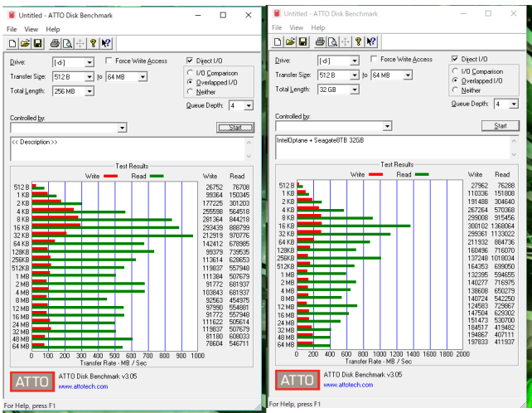Viewport: 532px width, 413px height.
Task: Click the New file icon in left window
Action: [x=12, y=43]
